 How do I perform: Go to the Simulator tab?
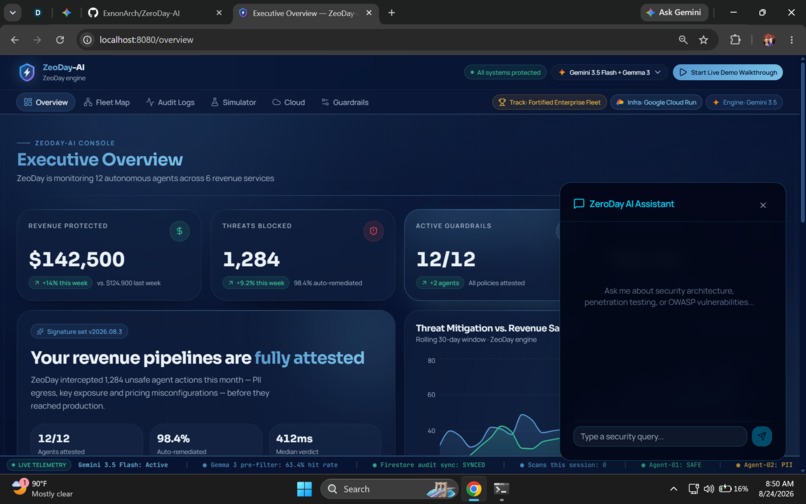pos(233,102)
